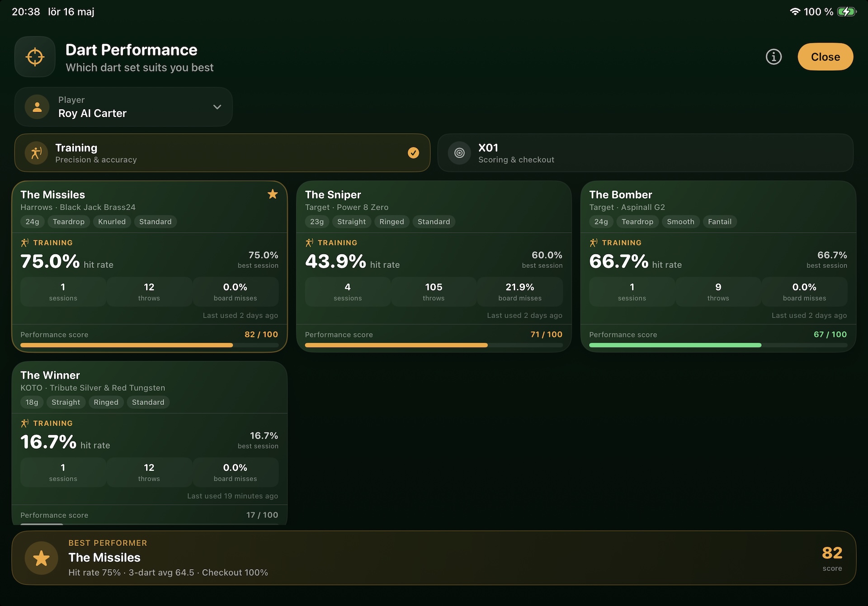Click the 21.9% board misses box
Viewport: 868px width, 606px height.
[520, 292]
